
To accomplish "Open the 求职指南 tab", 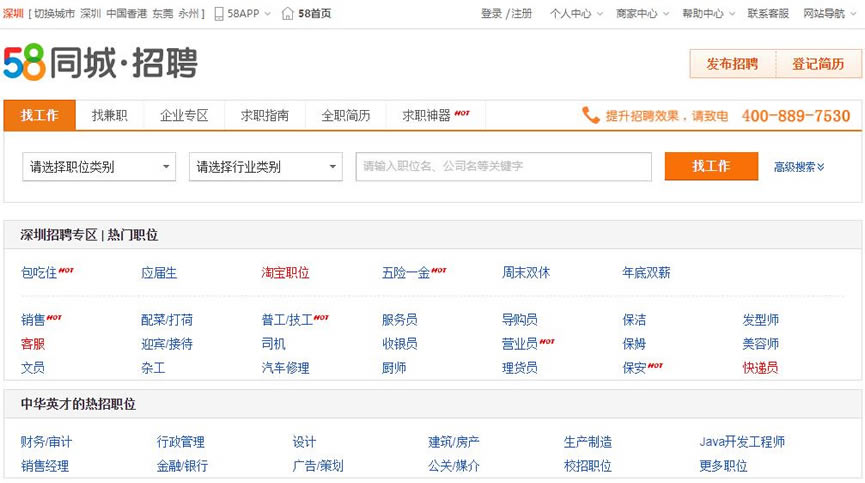I will click(x=265, y=115).
